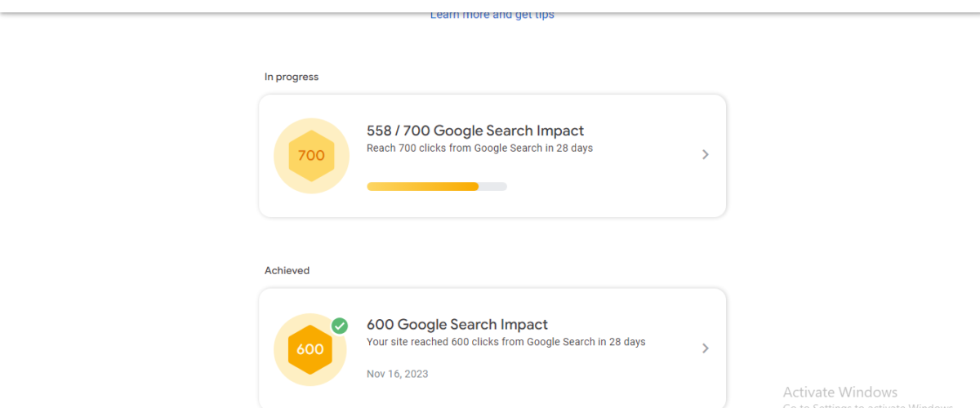Open details via the 700 card chevron
This screenshot has width=980, height=408.
coord(706,155)
